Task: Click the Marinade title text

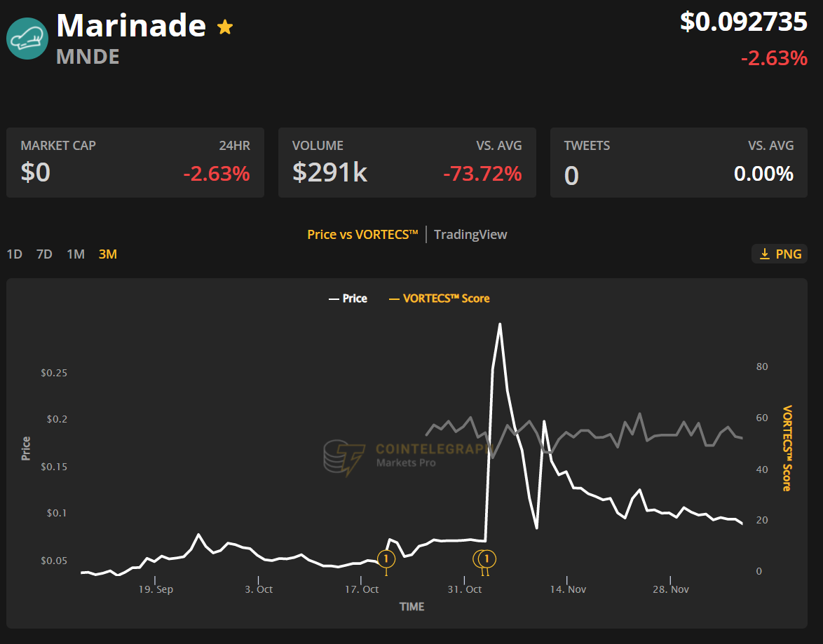Action: pyautogui.click(x=131, y=25)
